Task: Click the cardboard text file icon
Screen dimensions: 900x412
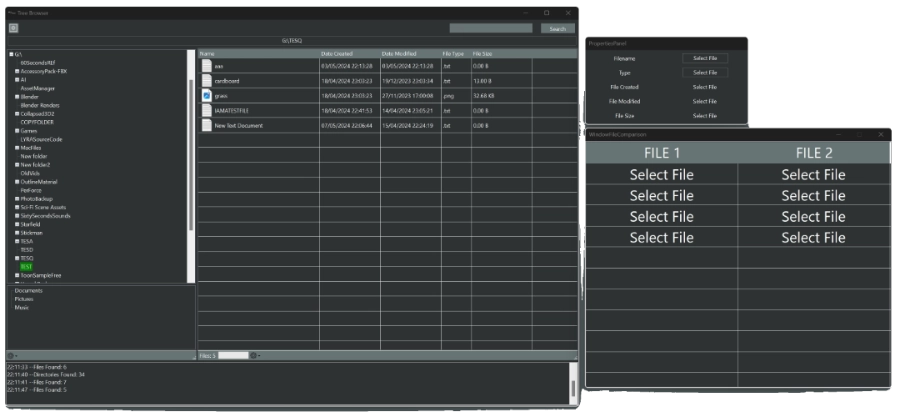Action: pos(207,80)
